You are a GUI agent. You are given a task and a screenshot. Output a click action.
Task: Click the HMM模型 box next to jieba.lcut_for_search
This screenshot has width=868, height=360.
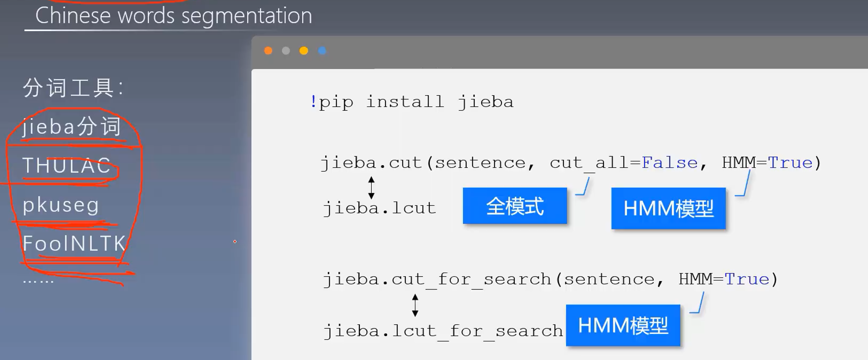tap(623, 325)
